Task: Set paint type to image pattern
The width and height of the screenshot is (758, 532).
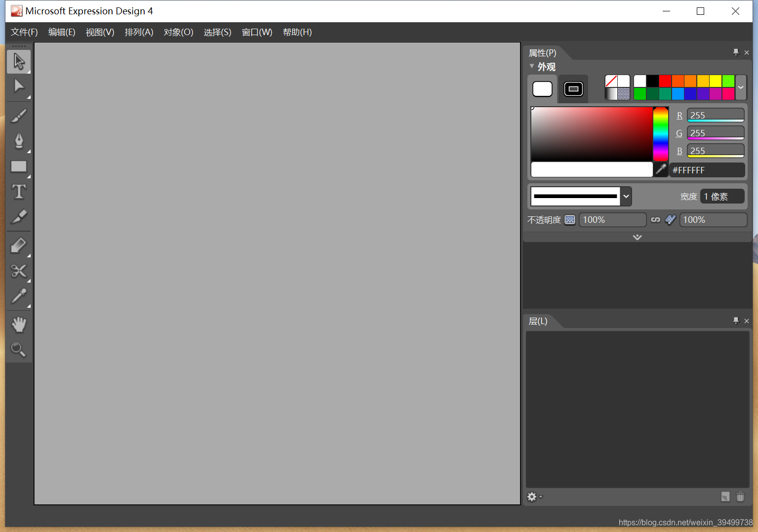Action: point(624,94)
